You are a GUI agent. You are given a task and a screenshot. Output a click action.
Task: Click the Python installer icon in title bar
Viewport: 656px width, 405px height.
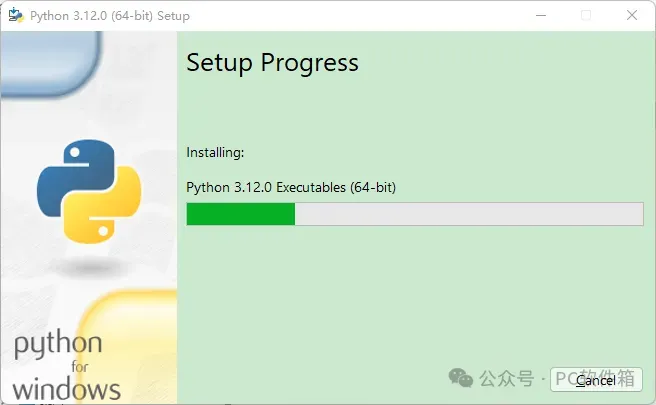pos(15,16)
